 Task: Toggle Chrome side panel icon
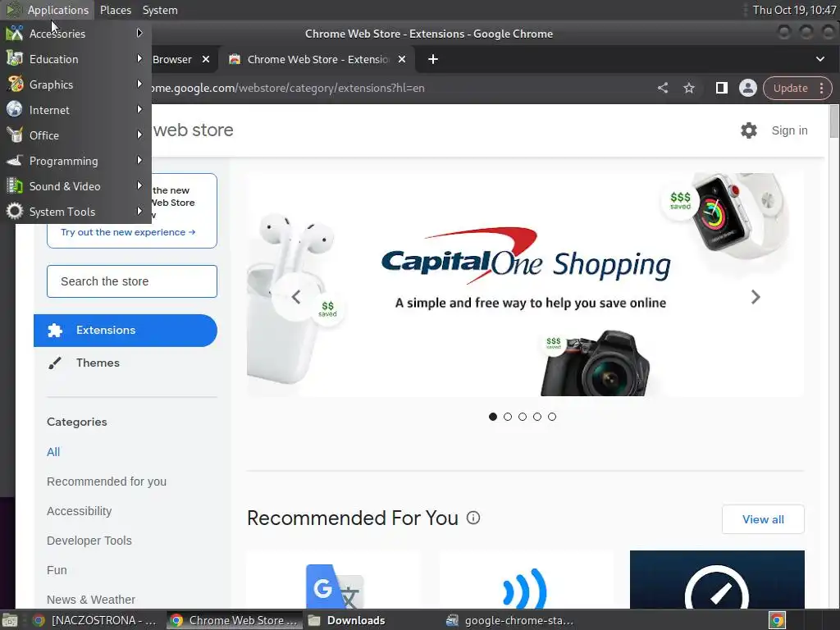[x=722, y=88]
